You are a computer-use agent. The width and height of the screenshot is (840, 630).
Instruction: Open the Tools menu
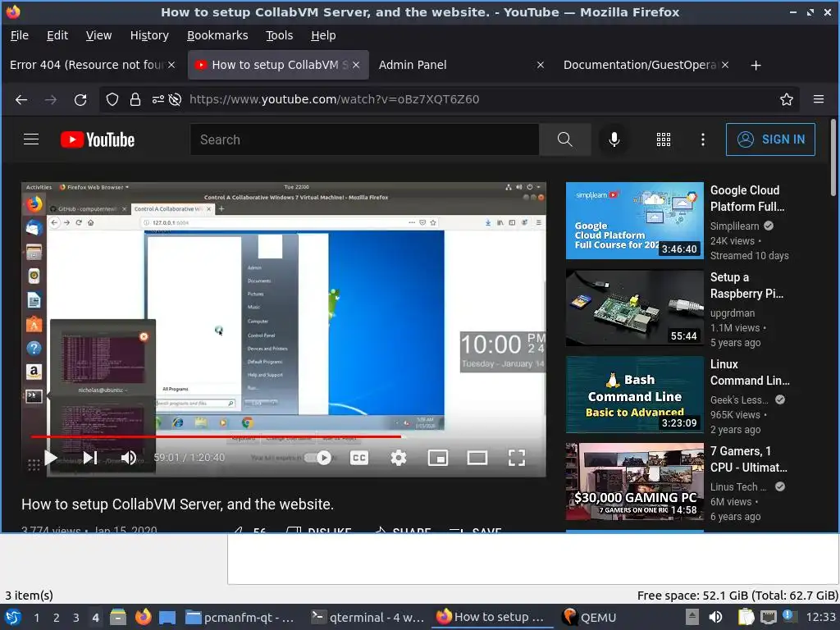[x=279, y=35]
